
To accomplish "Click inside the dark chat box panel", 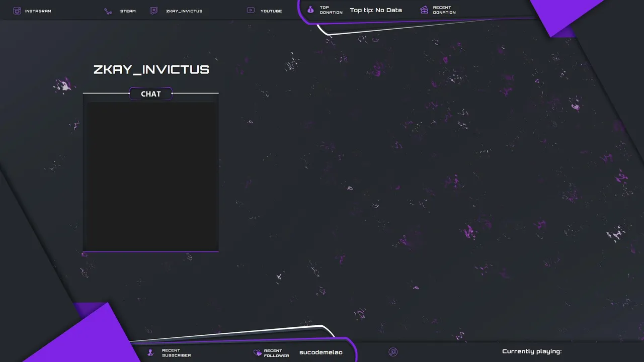I will pyautogui.click(x=151, y=176).
